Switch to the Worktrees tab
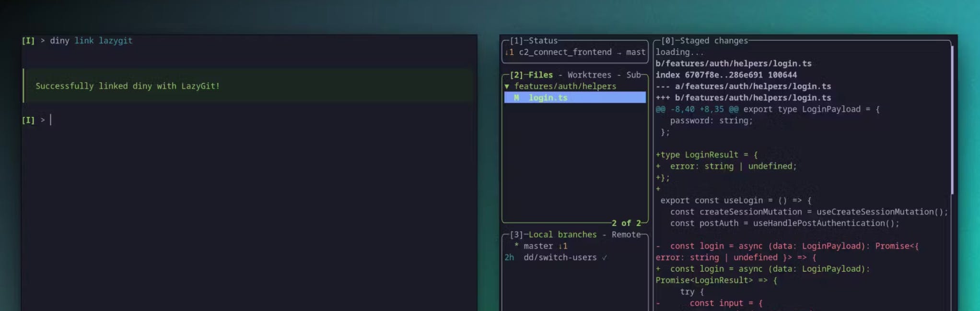The height and width of the screenshot is (311, 980). [x=589, y=75]
